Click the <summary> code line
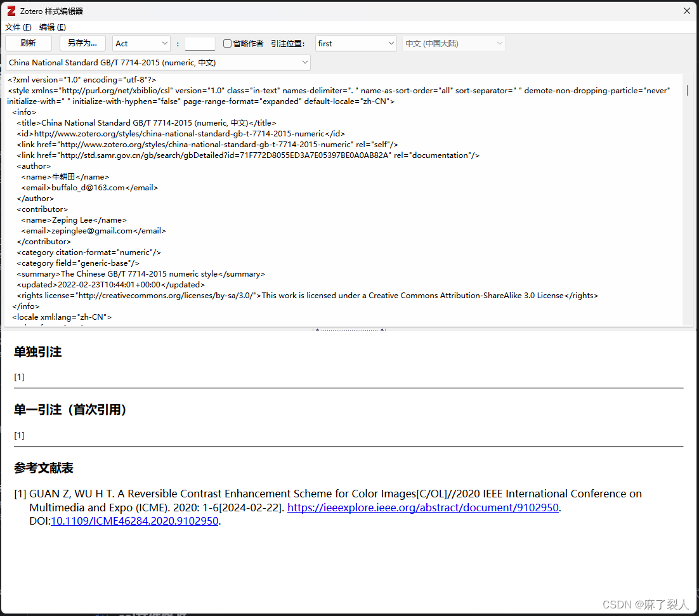Screen dimensions: 699x616 tap(141, 274)
